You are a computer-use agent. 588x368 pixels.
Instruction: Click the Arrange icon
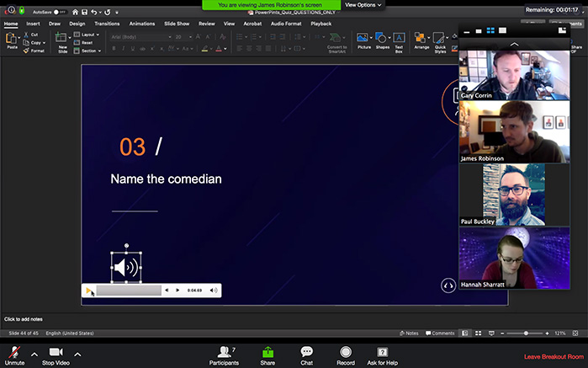[x=420, y=38]
